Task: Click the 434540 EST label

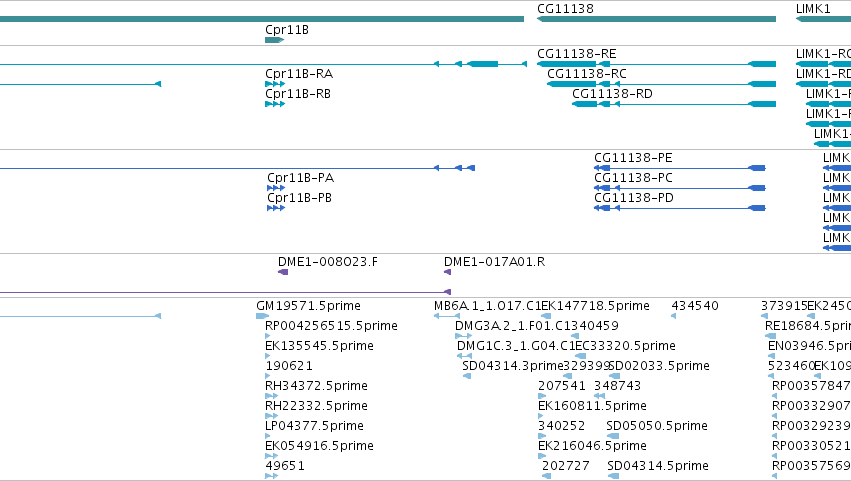Action: coord(695,306)
